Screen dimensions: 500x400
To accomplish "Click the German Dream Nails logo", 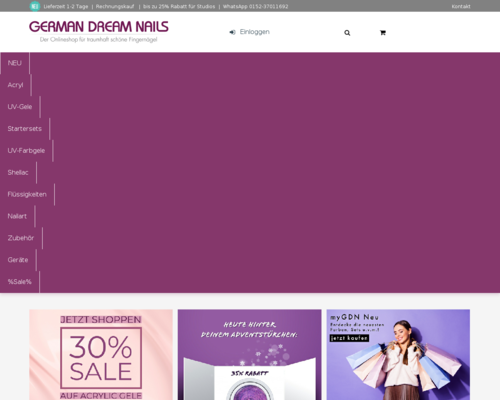I will pyautogui.click(x=99, y=27).
